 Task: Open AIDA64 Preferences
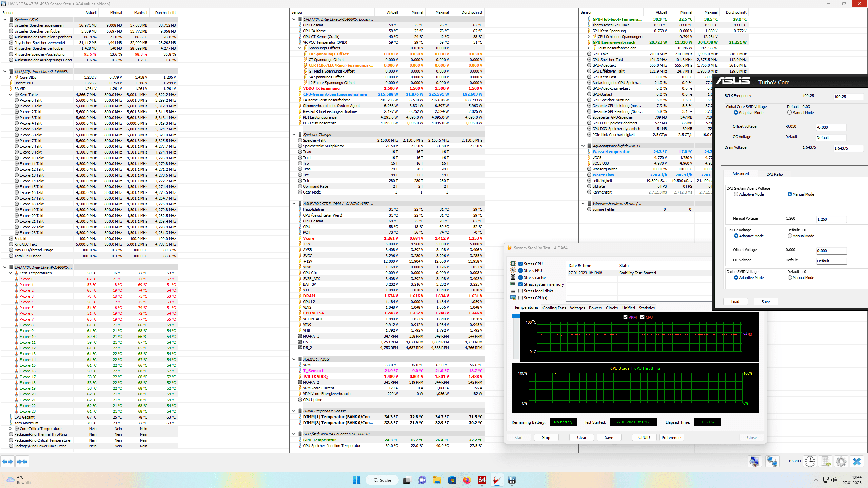coord(672,438)
